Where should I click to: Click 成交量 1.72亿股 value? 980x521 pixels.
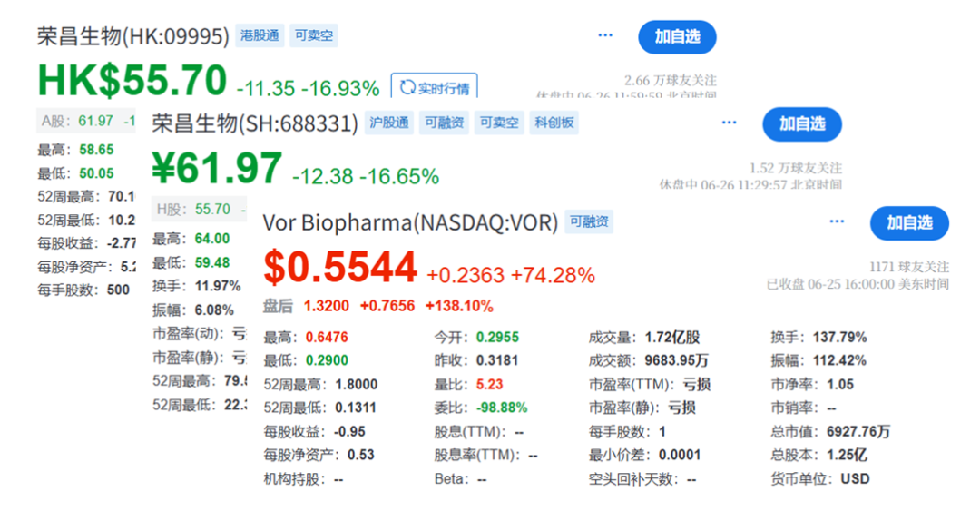672,337
